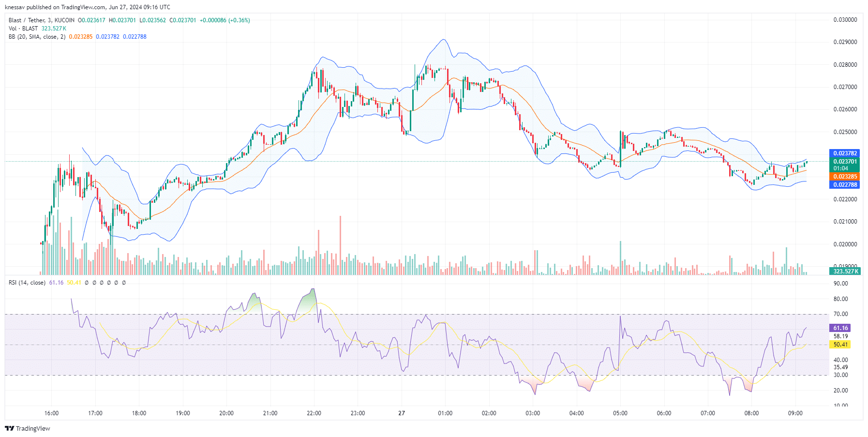
Task: Click the 22:00 label on the time axis
Action: click(x=314, y=413)
